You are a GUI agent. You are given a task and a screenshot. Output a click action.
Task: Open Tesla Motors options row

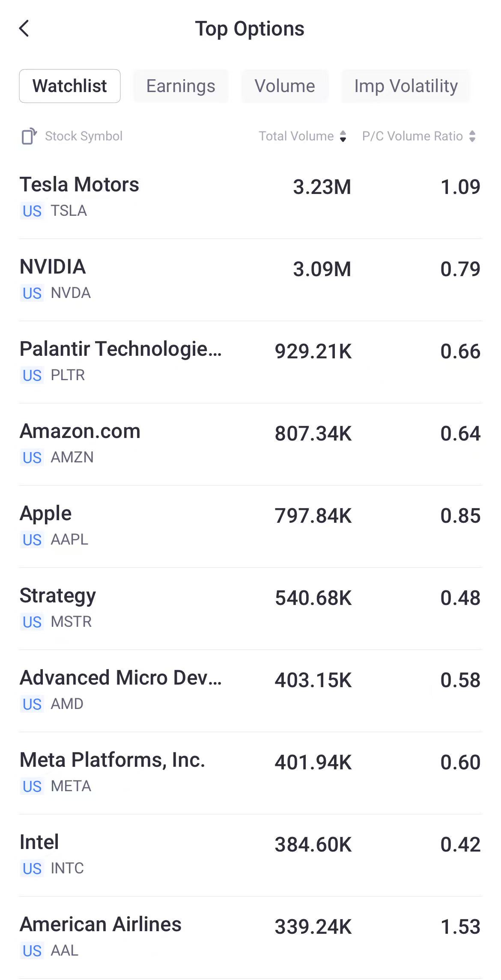pyautogui.click(x=250, y=197)
